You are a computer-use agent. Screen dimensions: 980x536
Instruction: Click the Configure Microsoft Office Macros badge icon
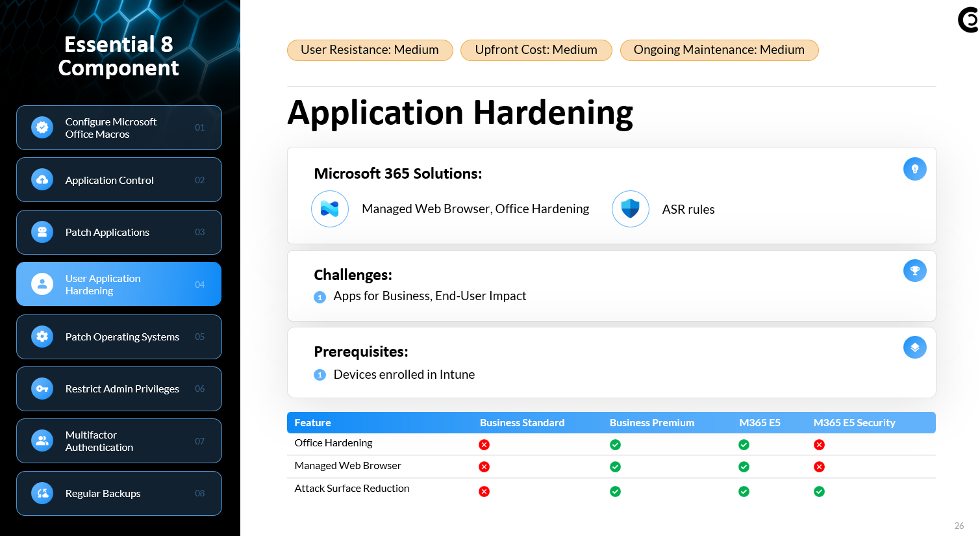click(x=42, y=128)
